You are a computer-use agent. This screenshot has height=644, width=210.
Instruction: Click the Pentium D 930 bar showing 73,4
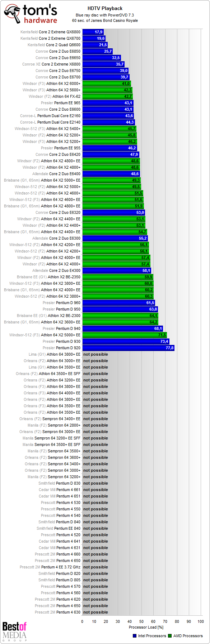tap(126, 341)
